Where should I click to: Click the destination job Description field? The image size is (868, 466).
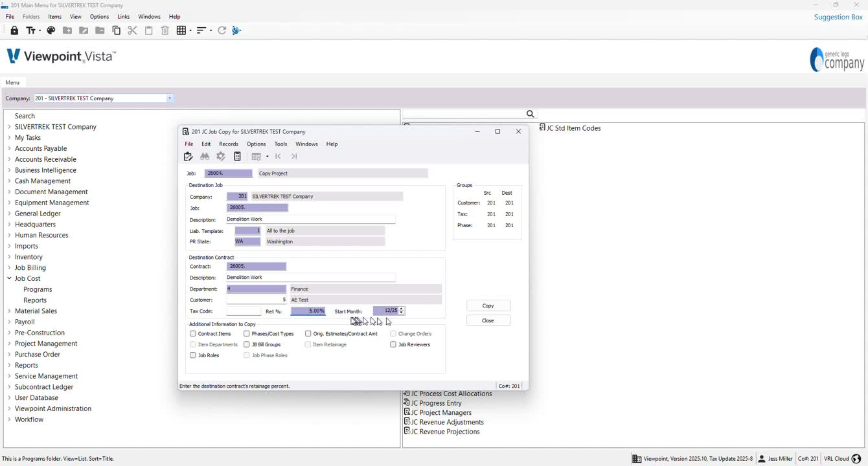pos(311,219)
